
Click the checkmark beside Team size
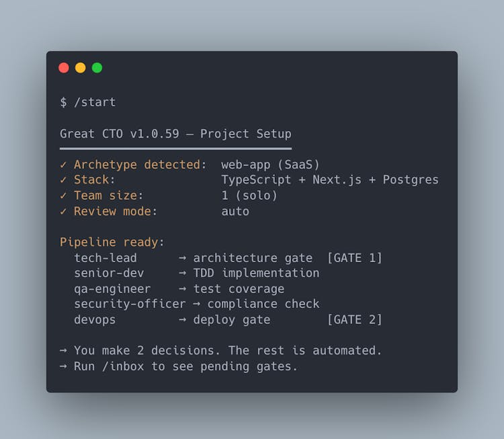(x=63, y=196)
